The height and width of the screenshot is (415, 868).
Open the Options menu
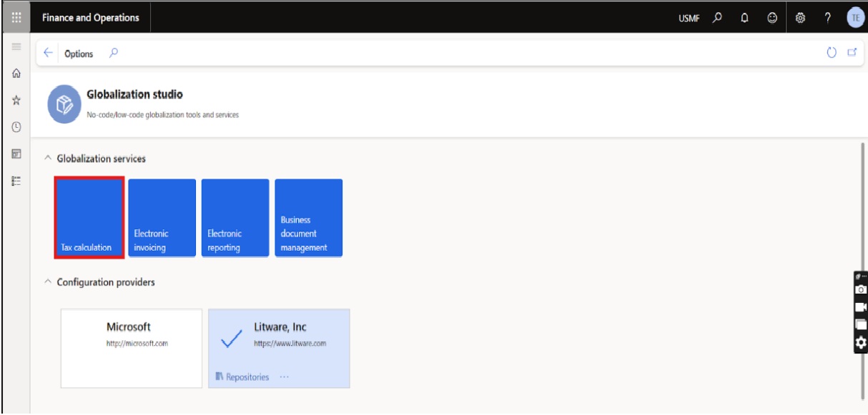pos(79,54)
